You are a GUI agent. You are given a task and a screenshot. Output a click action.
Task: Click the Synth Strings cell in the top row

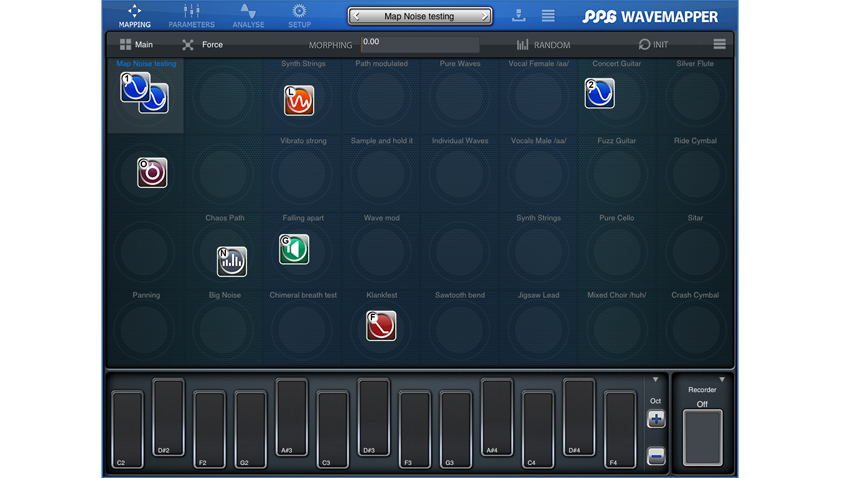(x=303, y=95)
